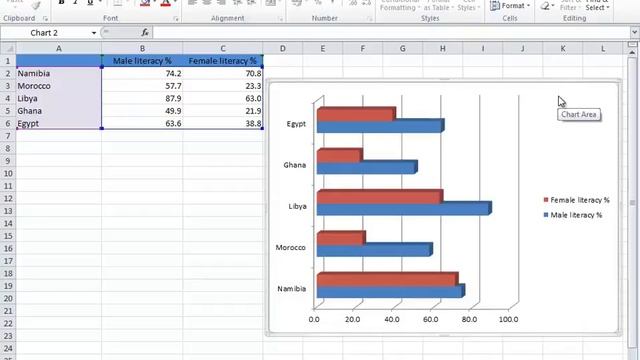Select the Libya cell in column A
Viewport: 640px width, 360px height.
tap(59, 98)
